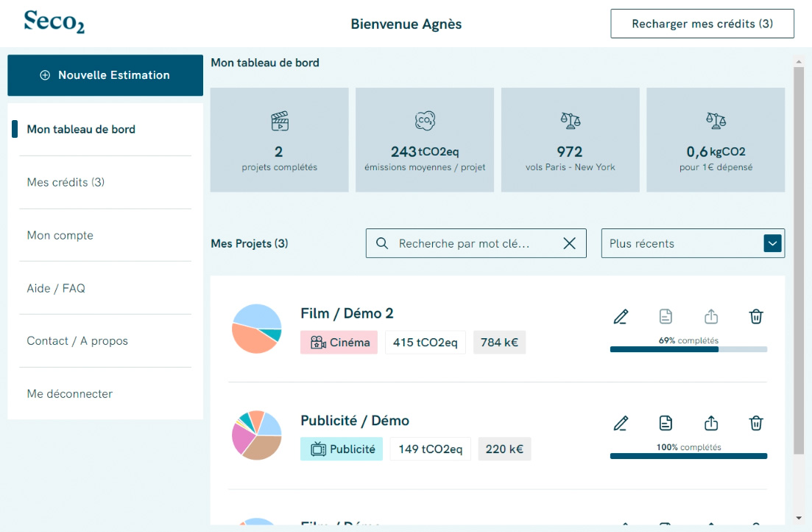The height and width of the screenshot is (532, 812).
Task: Edit the Film / Démo 2 project
Action: 621,317
